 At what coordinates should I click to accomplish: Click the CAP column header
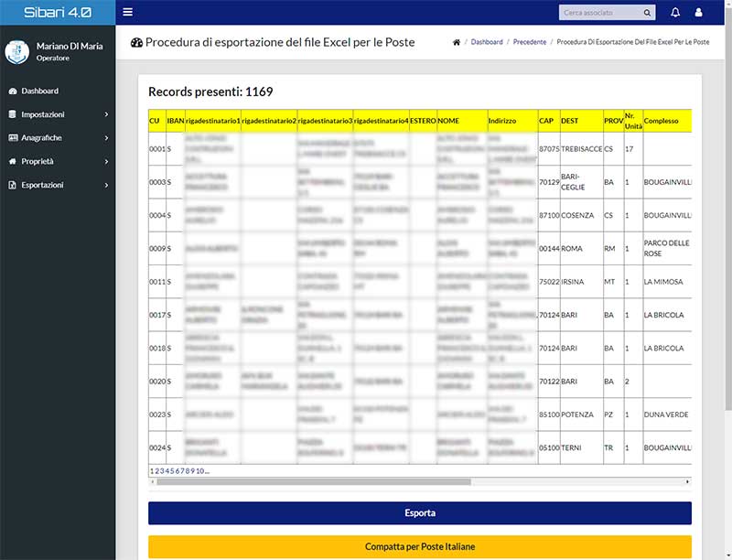[549, 121]
